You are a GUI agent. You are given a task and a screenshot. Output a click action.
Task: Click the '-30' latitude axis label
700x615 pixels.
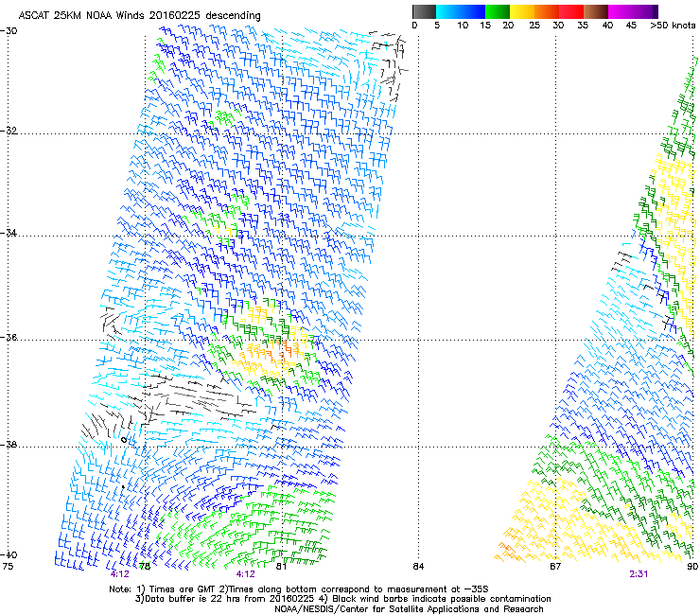(9, 30)
